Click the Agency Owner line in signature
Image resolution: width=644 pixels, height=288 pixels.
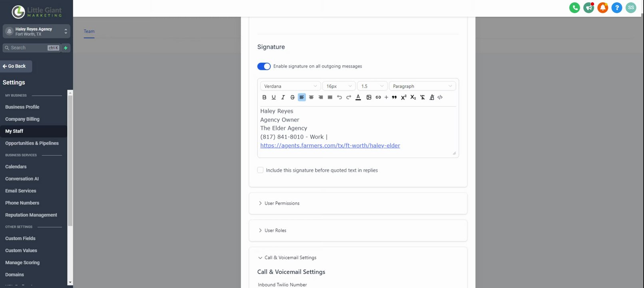click(x=280, y=120)
